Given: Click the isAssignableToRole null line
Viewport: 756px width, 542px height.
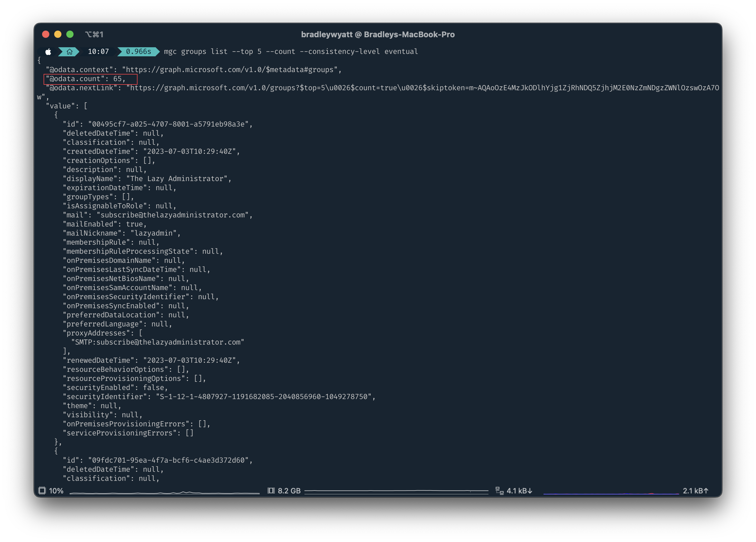Looking at the screenshot, I should coord(119,206).
